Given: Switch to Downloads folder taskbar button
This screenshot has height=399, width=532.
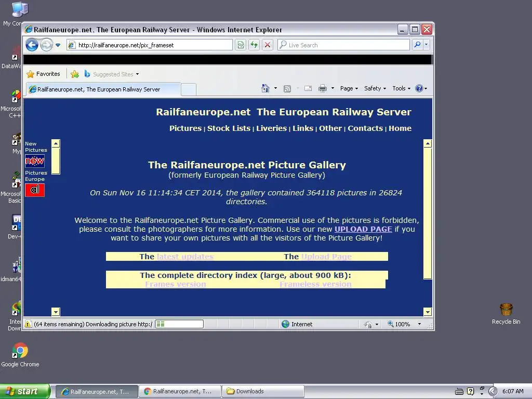Looking at the screenshot, I should (x=262, y=392).
